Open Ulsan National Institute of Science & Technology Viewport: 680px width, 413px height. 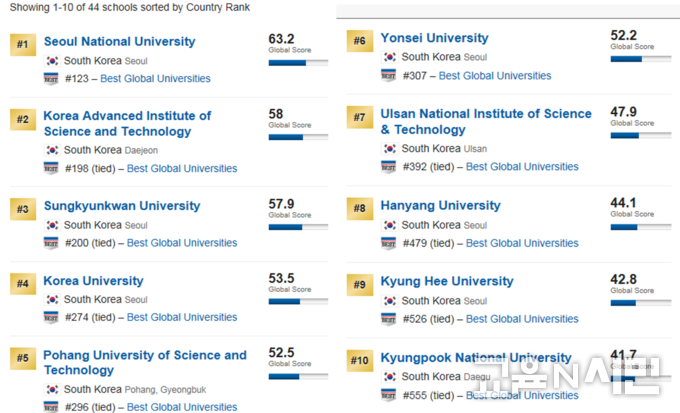tap(486, 121)
